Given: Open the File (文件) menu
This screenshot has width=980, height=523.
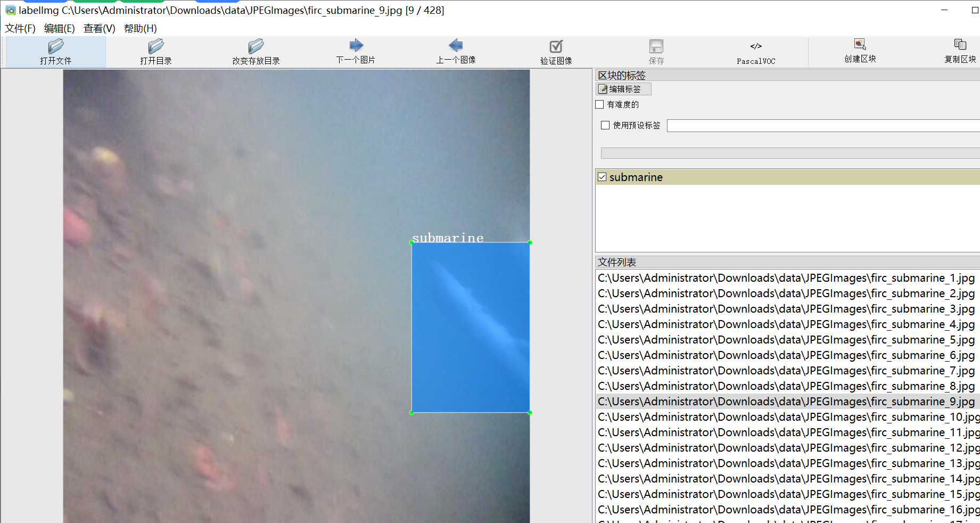Looking at the screenshot, I should 20,29.
